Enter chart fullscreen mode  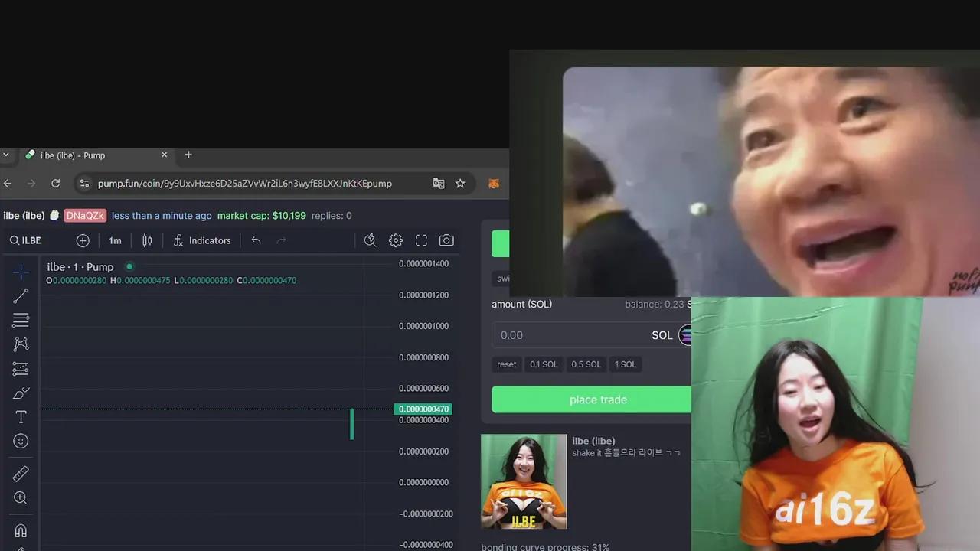421,240
